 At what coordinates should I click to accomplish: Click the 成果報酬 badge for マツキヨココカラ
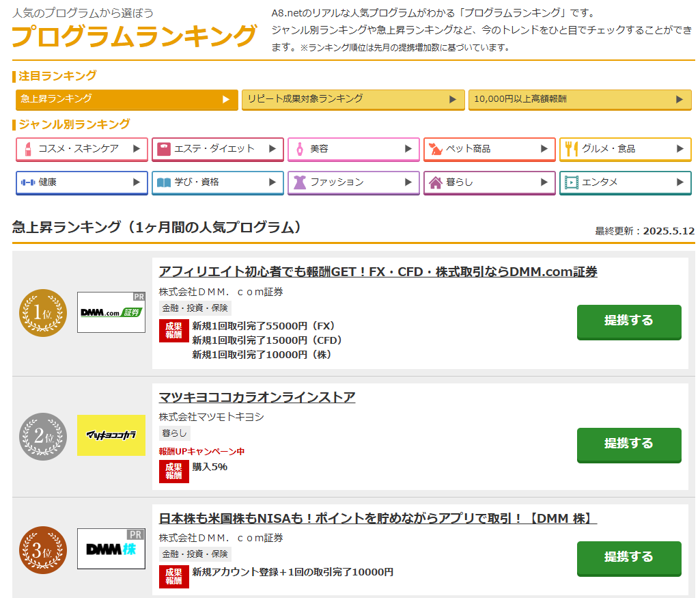pos(174,471)
